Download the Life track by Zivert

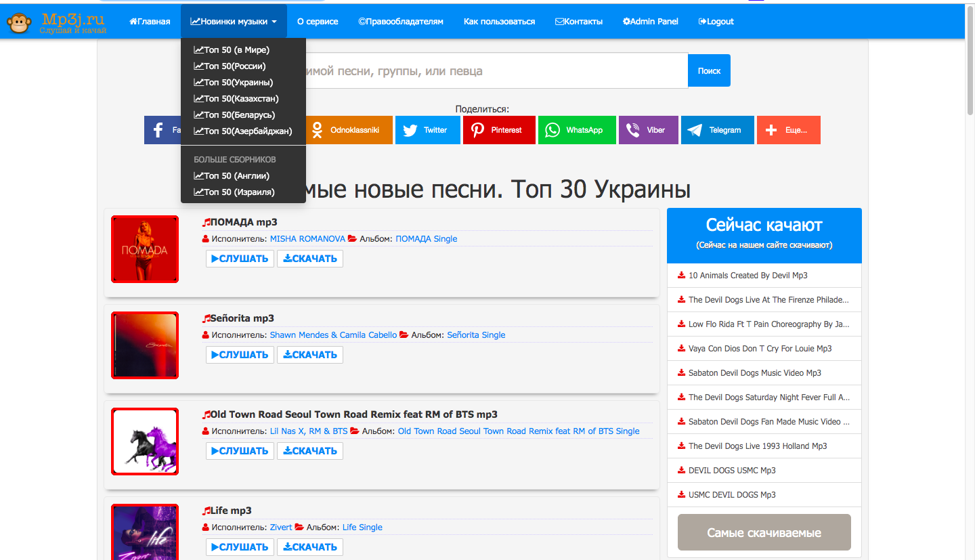310,547
